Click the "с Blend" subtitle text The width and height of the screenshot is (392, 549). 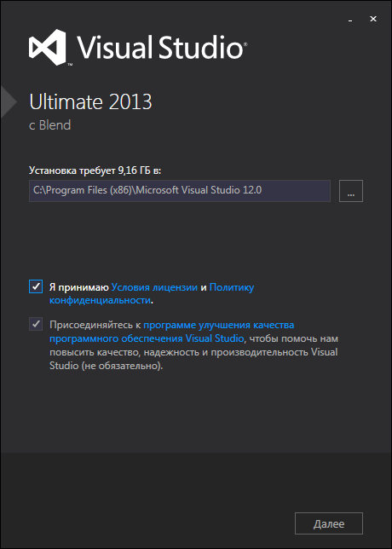coord(49,125)
